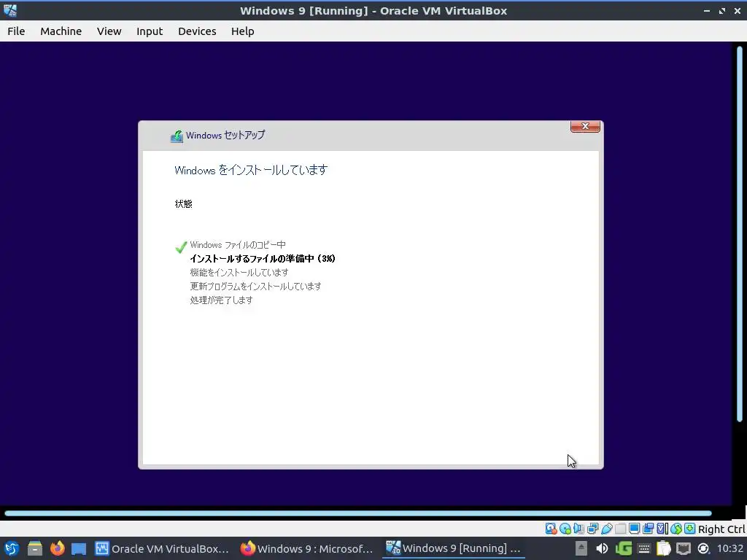Close the Windows セットアップ dialog
This screenshot has width=747, height=560.
click(585, 126)
